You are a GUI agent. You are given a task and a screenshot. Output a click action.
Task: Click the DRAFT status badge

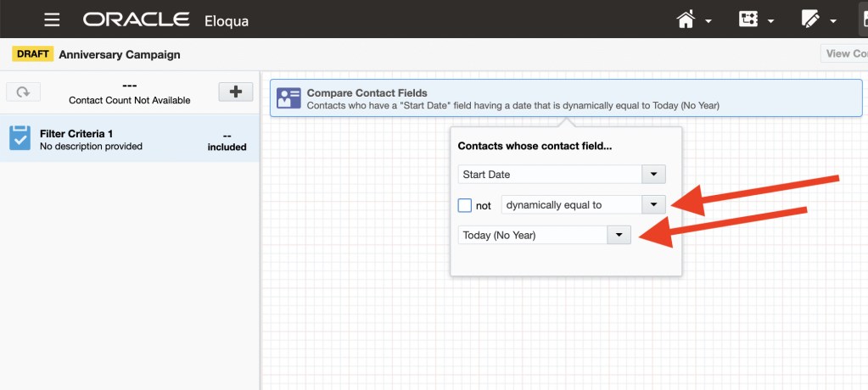point(32,54)
